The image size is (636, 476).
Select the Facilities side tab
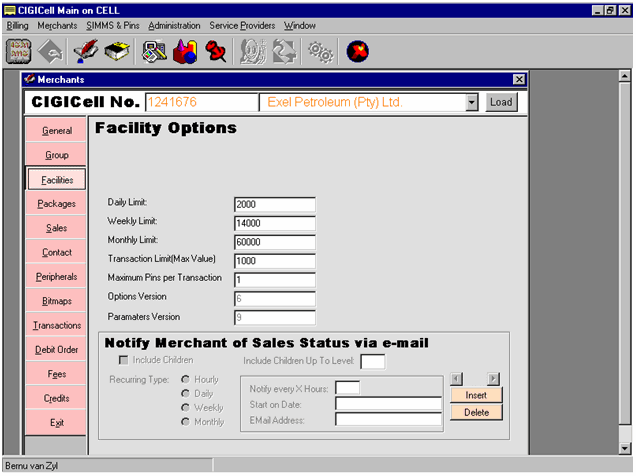[56, 179]
